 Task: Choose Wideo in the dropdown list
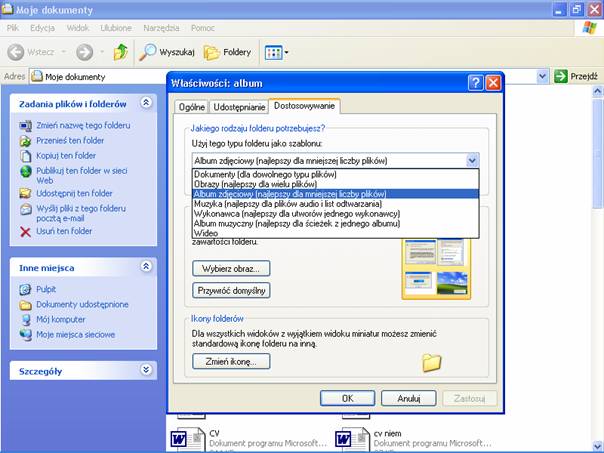click(x=208, y=233)
